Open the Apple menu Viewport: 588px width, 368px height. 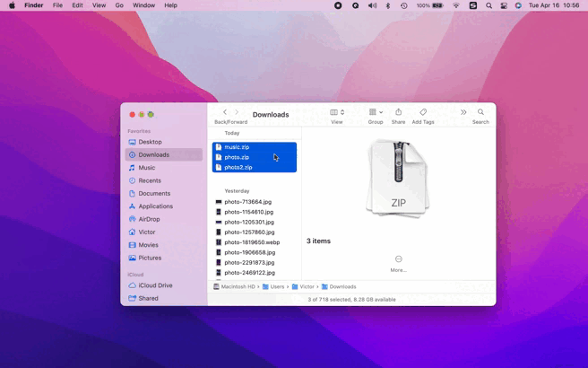tap(12, 5)
